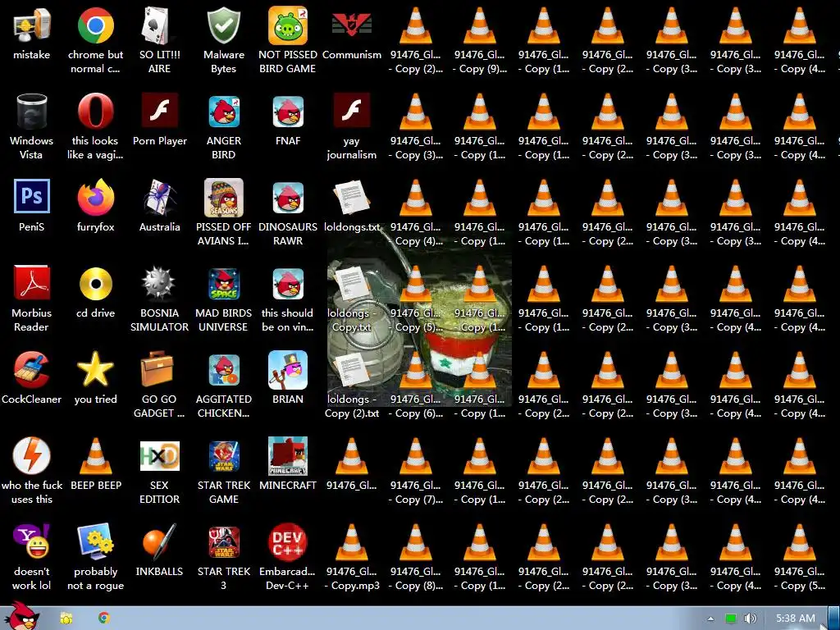Viewport: 840px width, 630px height.
Task: Open the 'Windows Vista' recycle bin icon
Action: pyautogui.click(x=32, y=112)
